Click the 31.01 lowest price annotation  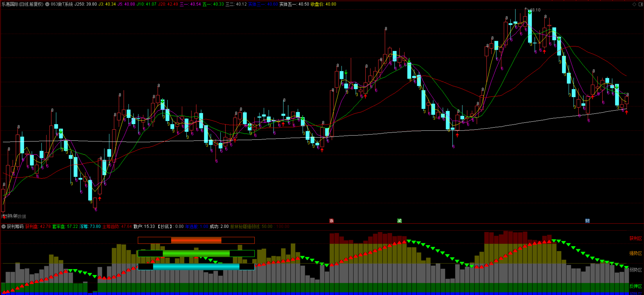tap(12, 215)
